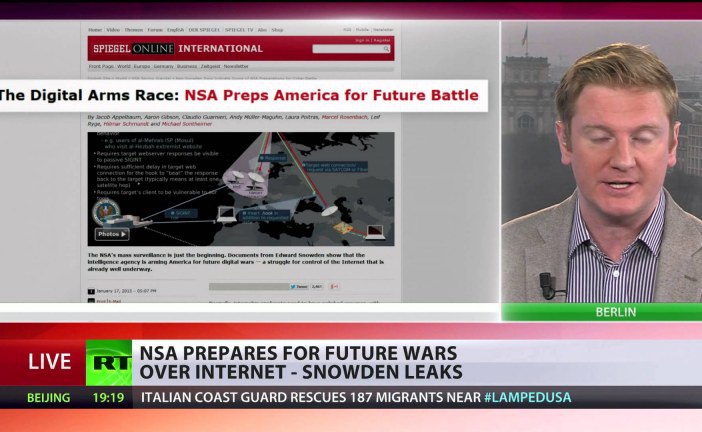Click the tweet count number
The image size is (702, 432).
[317, 287]
